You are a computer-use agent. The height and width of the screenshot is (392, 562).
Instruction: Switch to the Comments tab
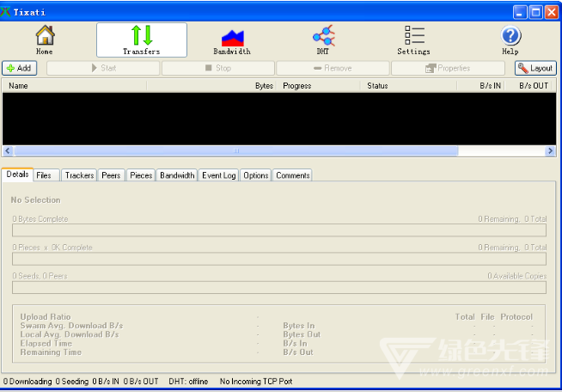pos(292,175)
